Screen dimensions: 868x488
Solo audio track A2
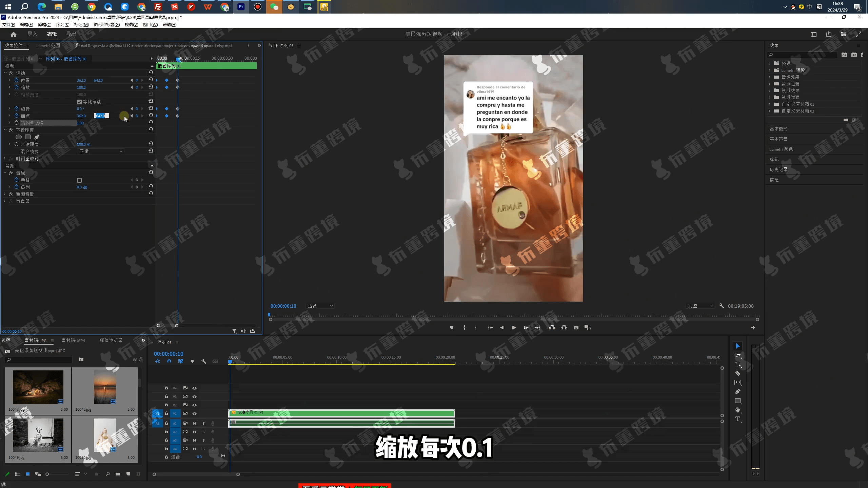tap(203, 432)
